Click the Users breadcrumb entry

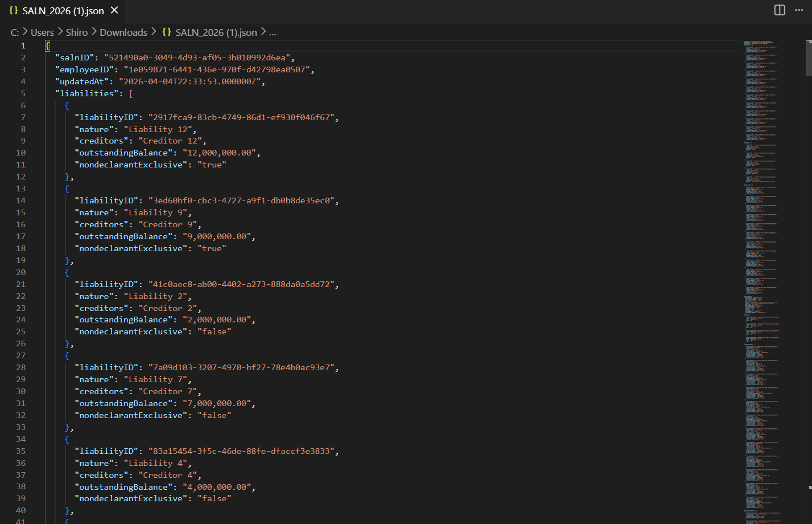(42, 32)
